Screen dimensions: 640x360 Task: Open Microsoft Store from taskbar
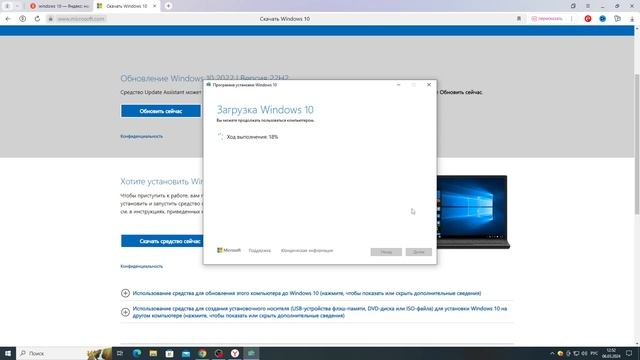pyautogui.click(x=169, y=353)
